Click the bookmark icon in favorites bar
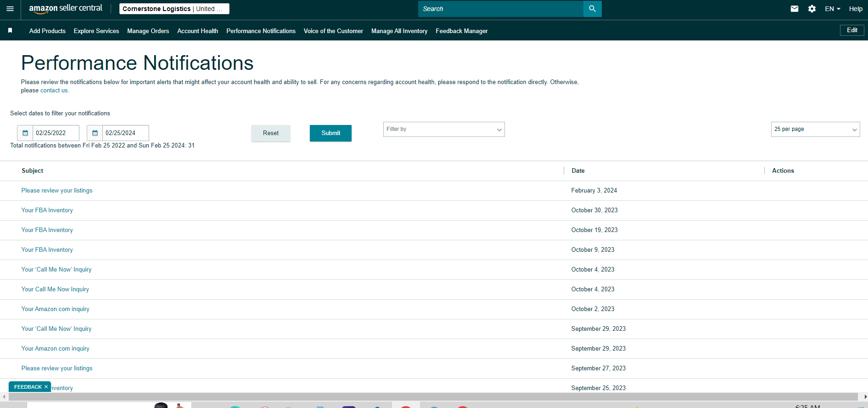This screenshot has width=868, height=408. (x=10, y=30)
